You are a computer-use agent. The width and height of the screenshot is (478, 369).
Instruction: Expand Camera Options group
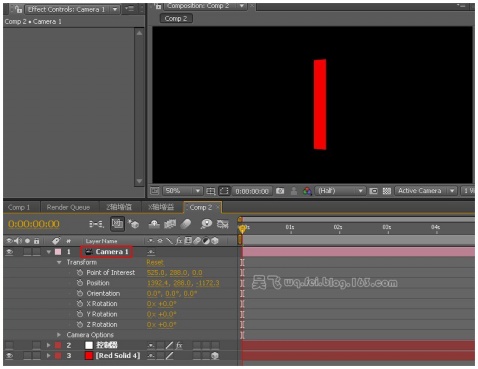click(x=59, y=335)
